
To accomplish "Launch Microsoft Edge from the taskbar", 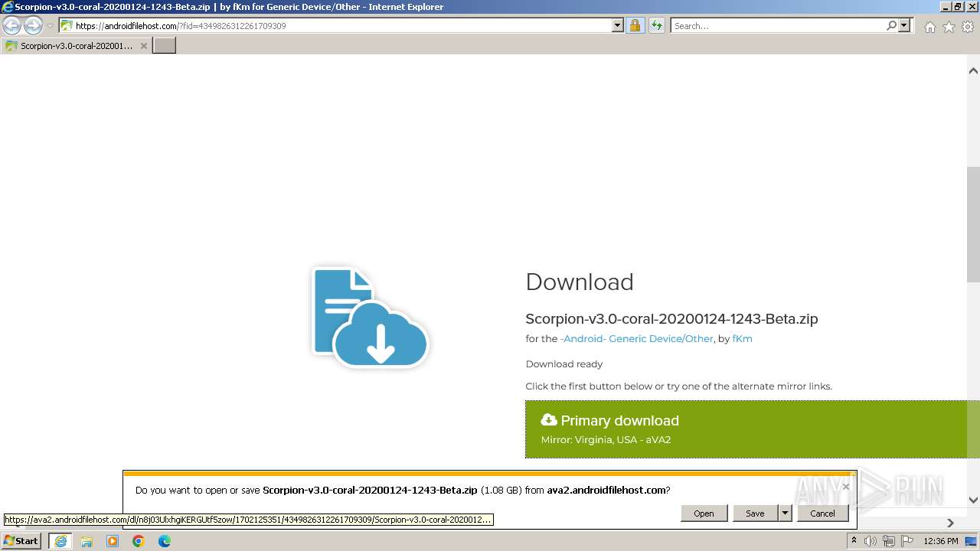I will click(x=165, y=541).
